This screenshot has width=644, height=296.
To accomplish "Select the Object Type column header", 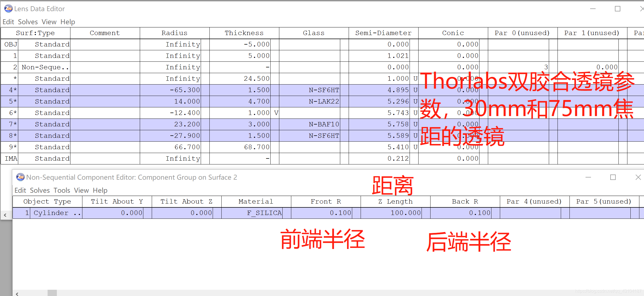I will click(47, 201).
